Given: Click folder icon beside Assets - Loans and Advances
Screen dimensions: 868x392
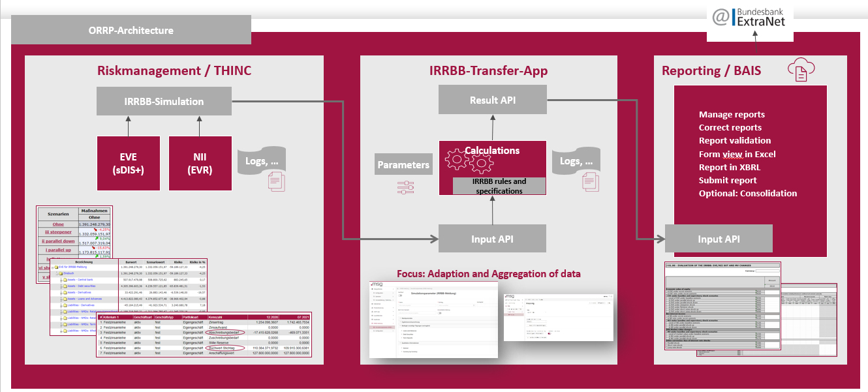Looking at the screenshot, I should click(x=65, y=299).
